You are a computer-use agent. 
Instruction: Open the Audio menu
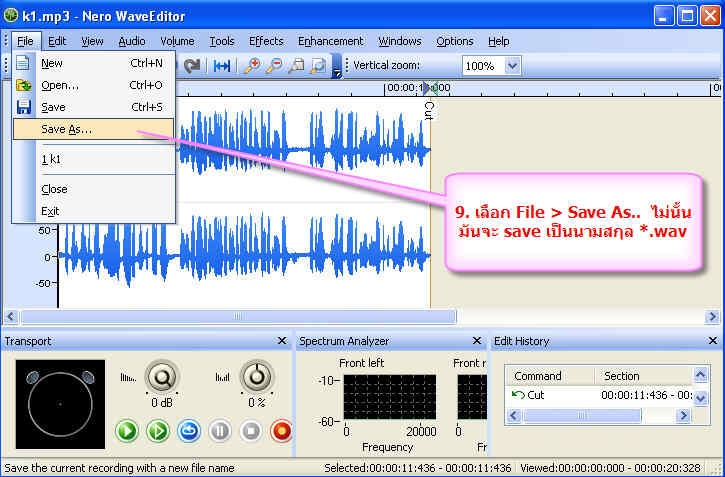tap(132, 41)
